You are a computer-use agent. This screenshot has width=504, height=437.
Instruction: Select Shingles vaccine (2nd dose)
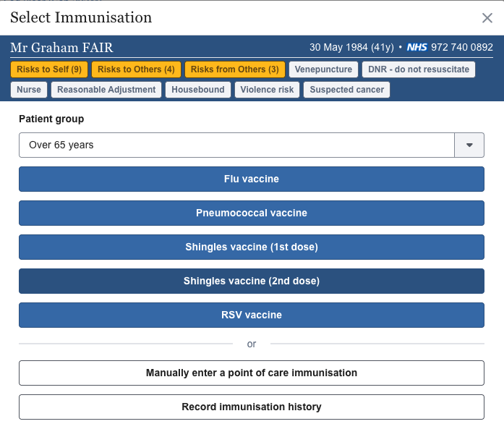[x=252, y=281]
